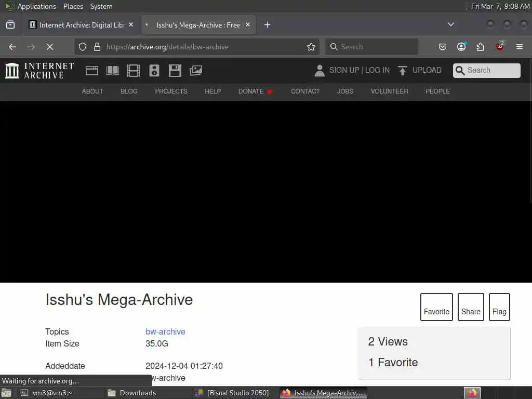Screen dimensions: 532x399
Task: Click the magnifier icon in archive search box
Action: [460, 70]
